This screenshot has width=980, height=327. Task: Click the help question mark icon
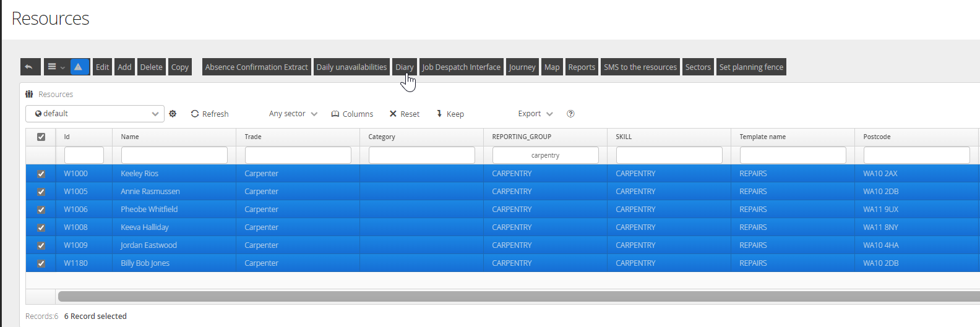570,114
